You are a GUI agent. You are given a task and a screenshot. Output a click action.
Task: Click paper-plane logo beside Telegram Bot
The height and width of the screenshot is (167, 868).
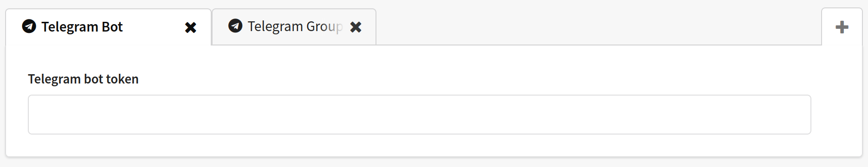tap(29, 26)
